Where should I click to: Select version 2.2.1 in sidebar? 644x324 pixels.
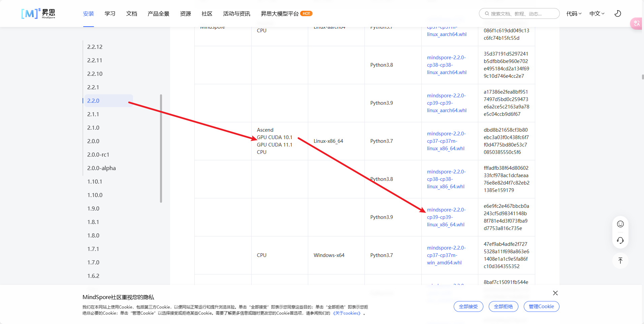[93, 87]
